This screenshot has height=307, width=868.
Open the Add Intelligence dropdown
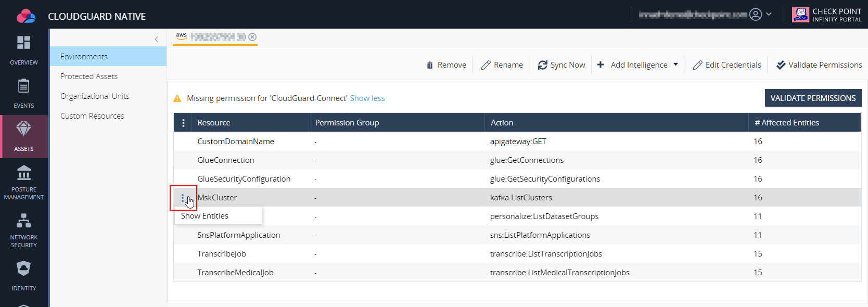click(x=637, y=65)
